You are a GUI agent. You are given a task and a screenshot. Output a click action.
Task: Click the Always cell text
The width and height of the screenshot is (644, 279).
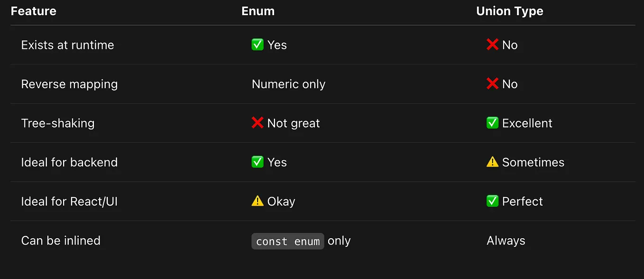point(506,241)
